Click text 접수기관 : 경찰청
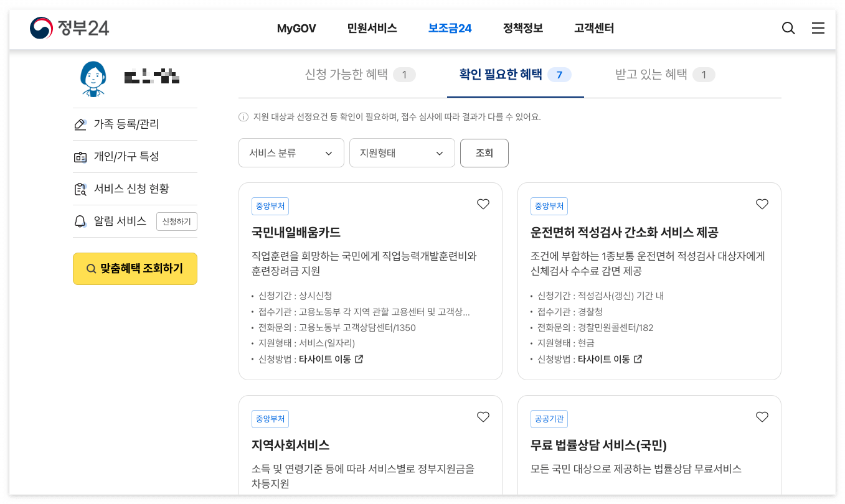This screenshot has width=845, height=504. pos(570,312)
